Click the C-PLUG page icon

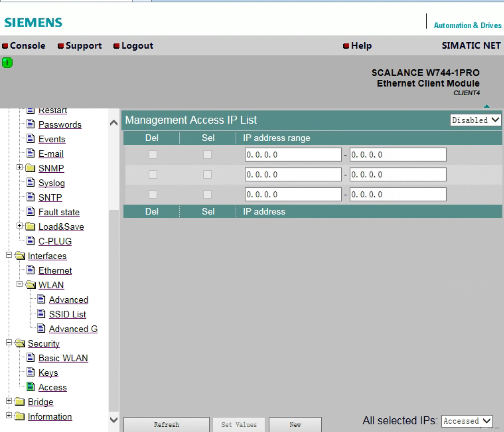[x=30, y=241]
